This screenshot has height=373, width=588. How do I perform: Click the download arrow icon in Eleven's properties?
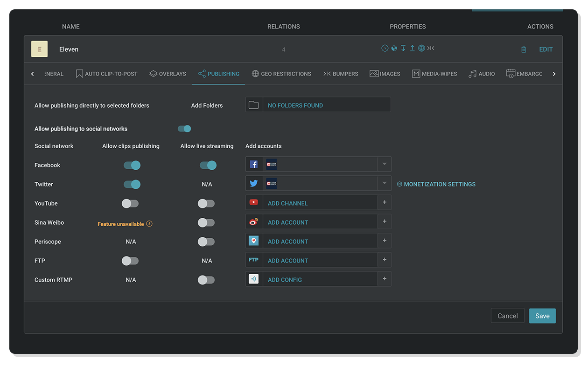coord(403,48)
